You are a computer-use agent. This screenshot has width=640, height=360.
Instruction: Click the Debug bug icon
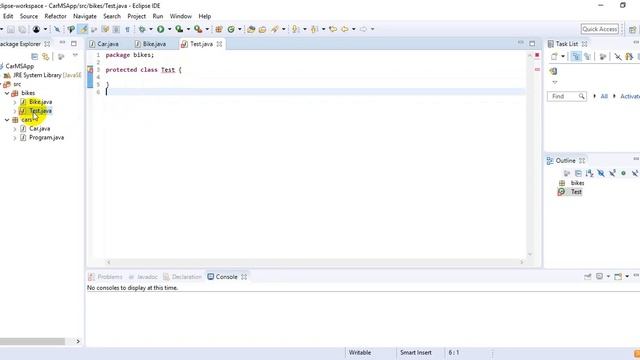[x=142, y=29]
